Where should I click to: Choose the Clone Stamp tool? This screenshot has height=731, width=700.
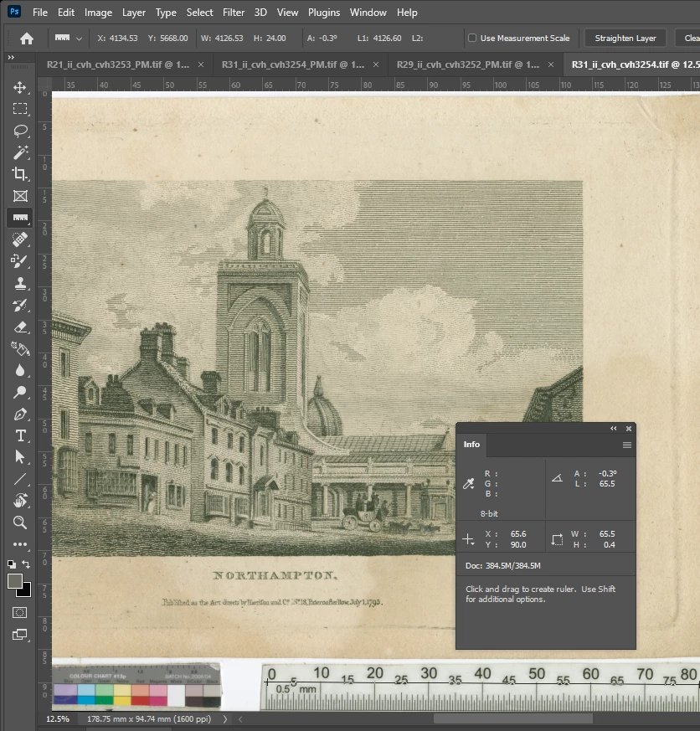click(20, 283)
